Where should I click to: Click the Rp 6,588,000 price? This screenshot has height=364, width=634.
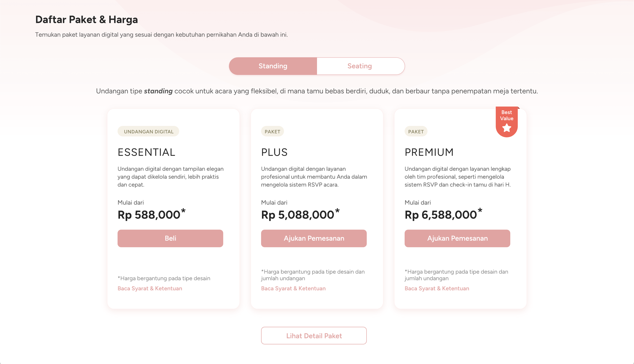click(441, 215)
